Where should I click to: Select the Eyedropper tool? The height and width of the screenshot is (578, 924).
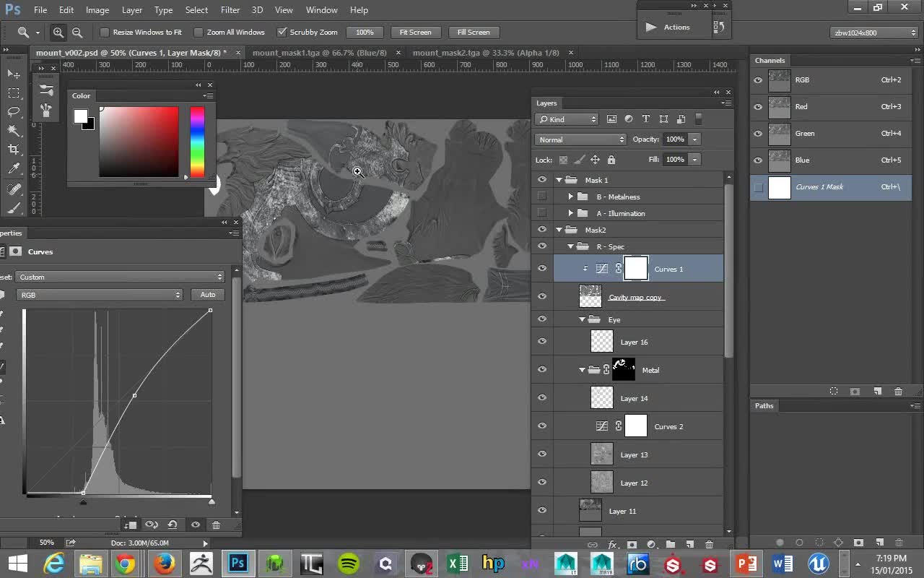(14, 168)
